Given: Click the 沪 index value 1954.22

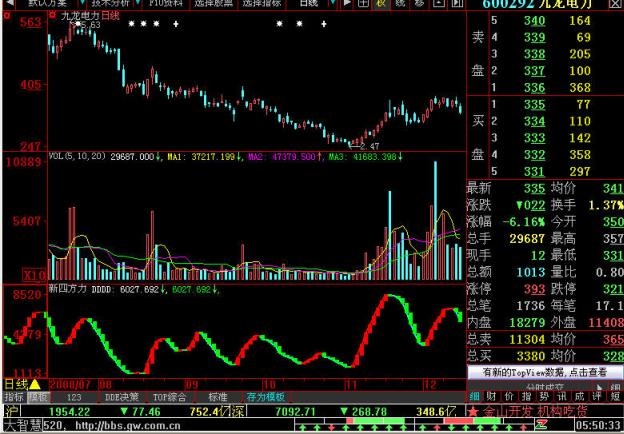Looking at the screenshot, I should (70, 412).
